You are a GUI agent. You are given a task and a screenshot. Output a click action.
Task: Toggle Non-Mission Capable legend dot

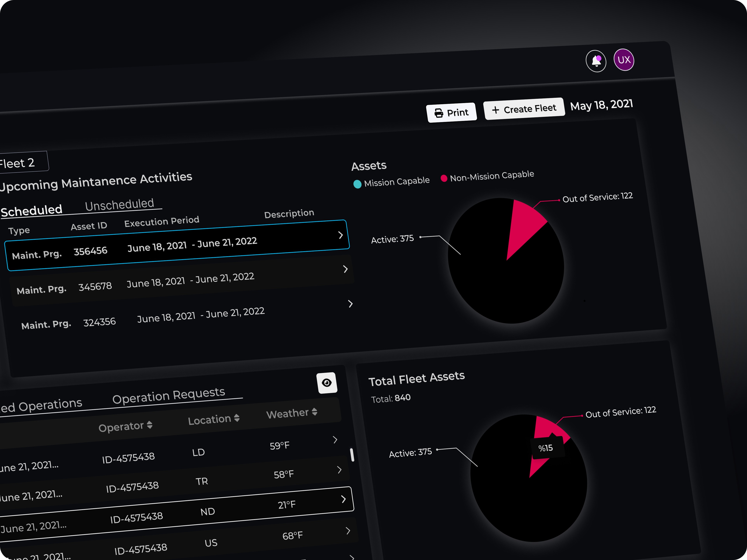coord(444,178)
